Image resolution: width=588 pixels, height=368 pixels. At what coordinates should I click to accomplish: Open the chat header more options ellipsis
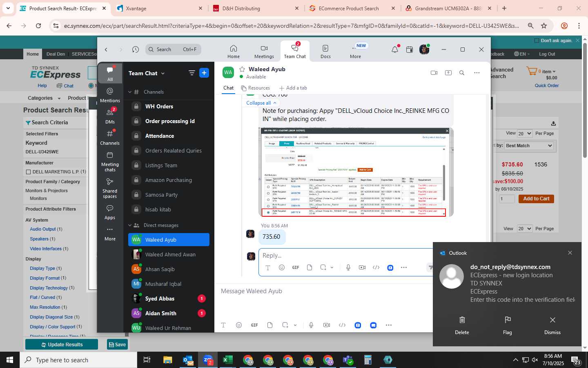[477, 73]
